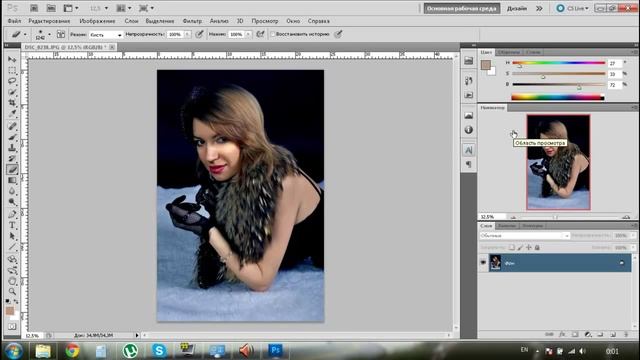Open layer blend mode Обычные dropdown
The height and width of the screenshot is (360, 640).
524,236
